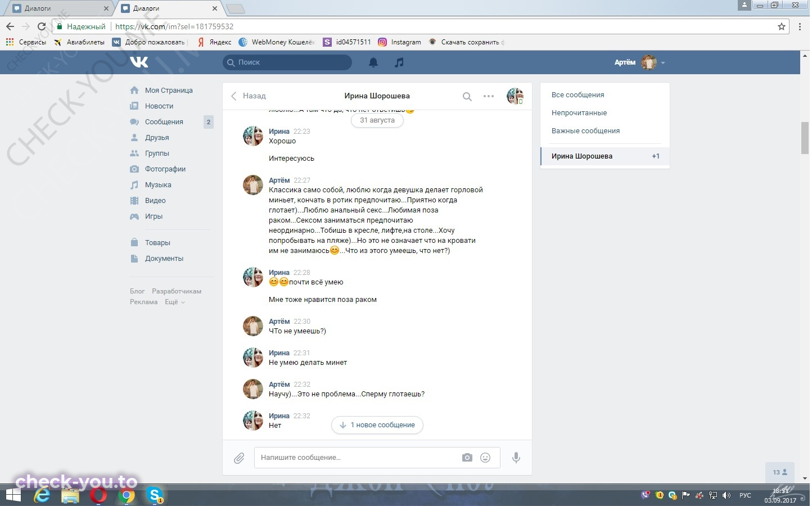Click the browser address bar URL

tap(174, 26)
